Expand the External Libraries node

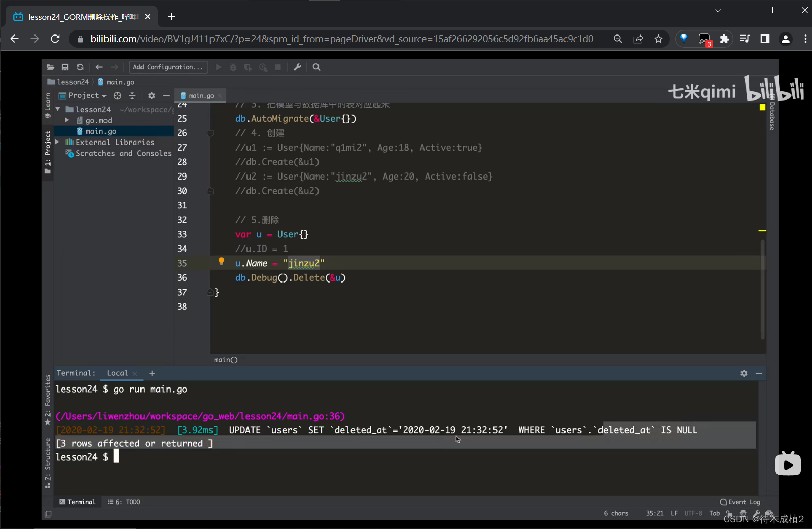click(57, 142)
